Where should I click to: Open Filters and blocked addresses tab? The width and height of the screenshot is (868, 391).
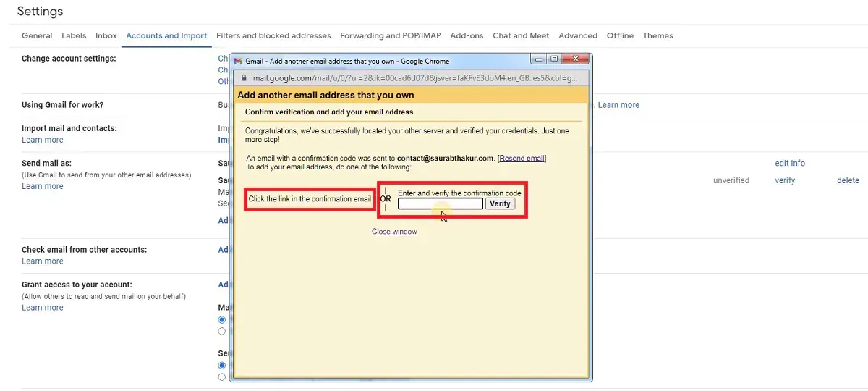pyautogui.click(x=273, y=35)
